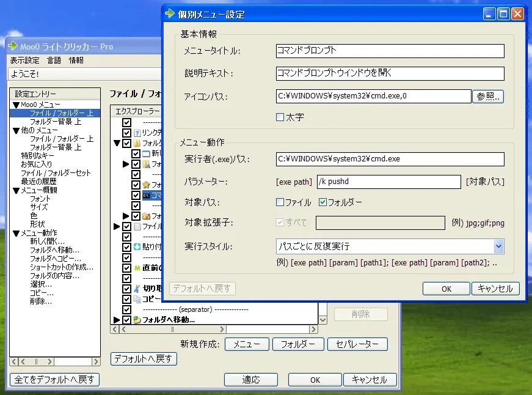The width and height of the screenshot is (532, 395).
Task: Enable the 太字 bold checkbox
Action: pyautogui.click(x=280, y=117)
